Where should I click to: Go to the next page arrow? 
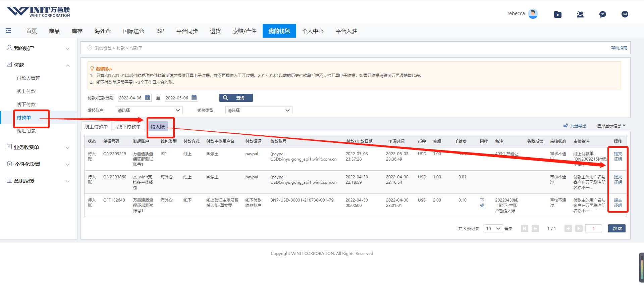(x=568, y=228)
